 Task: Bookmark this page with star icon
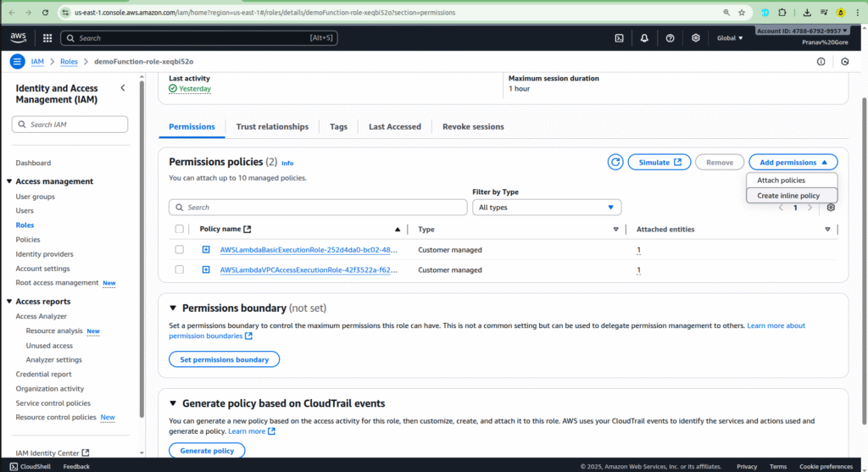(742, 12)
